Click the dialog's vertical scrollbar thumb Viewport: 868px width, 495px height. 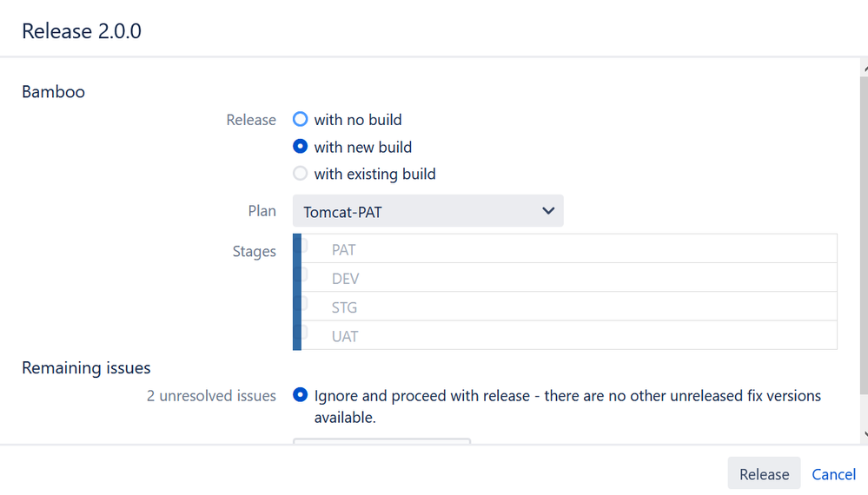coord(865,235)
